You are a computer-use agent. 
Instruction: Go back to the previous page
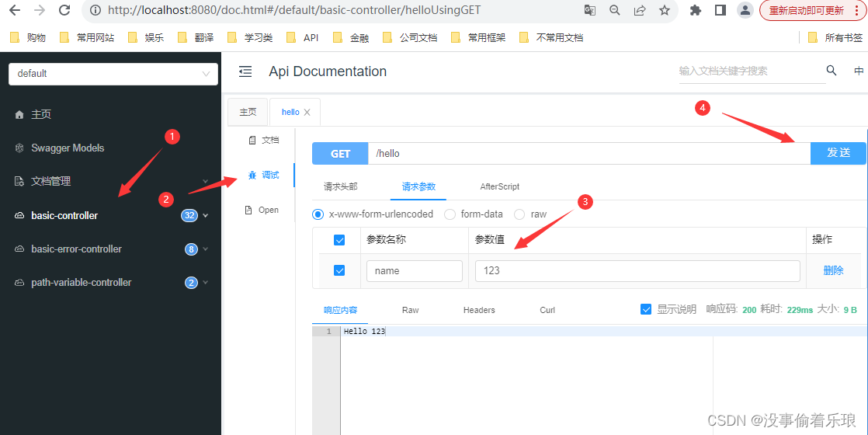15,10
